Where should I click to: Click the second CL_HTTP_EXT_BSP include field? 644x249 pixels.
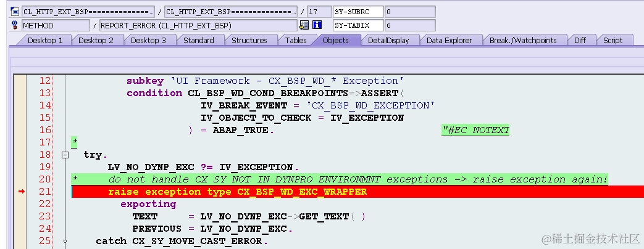tap(231, 12)
